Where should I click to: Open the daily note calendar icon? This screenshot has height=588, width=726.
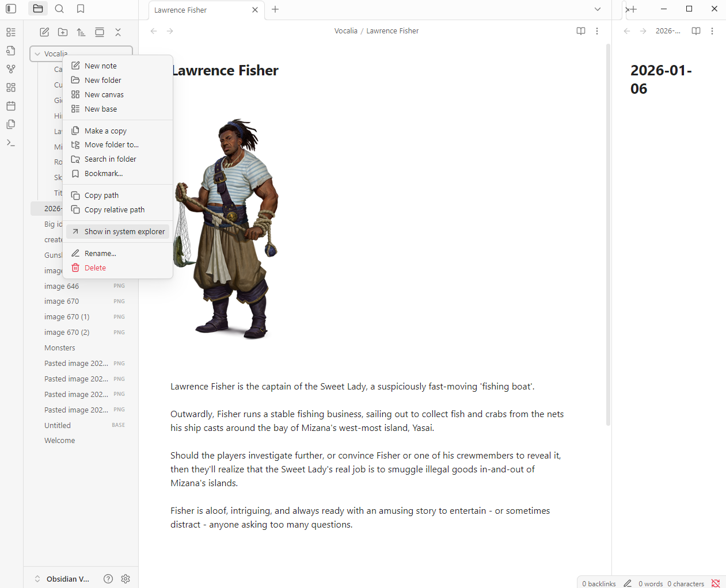coord(10,105)
